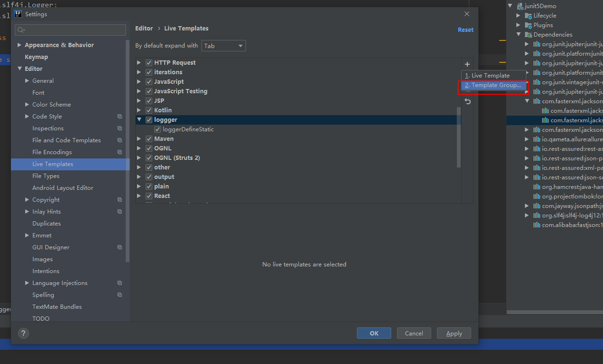Select Live Templates in settings tree
The width and height of the screenshot is (603, 364).
70,164
